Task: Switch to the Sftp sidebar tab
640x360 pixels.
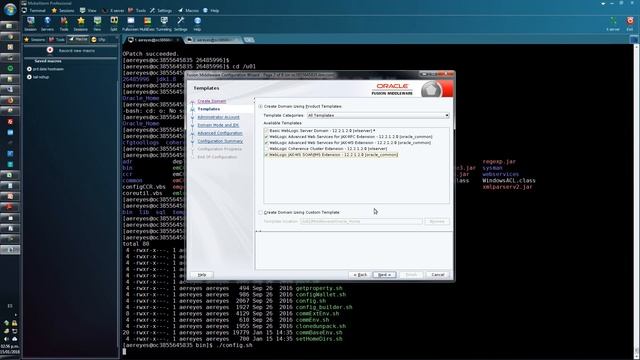Action: (98, 40)
